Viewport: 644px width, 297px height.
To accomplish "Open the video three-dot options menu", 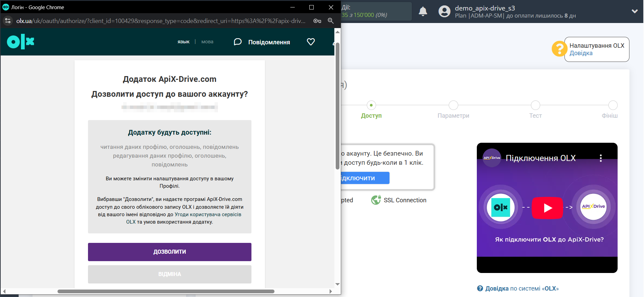I will pos(601,158).
